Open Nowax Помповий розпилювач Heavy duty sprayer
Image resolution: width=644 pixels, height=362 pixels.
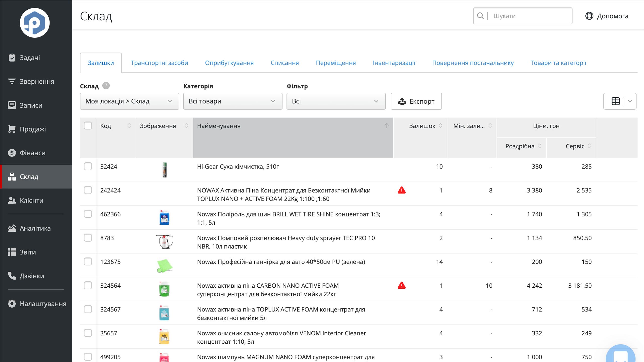[286, 242]
